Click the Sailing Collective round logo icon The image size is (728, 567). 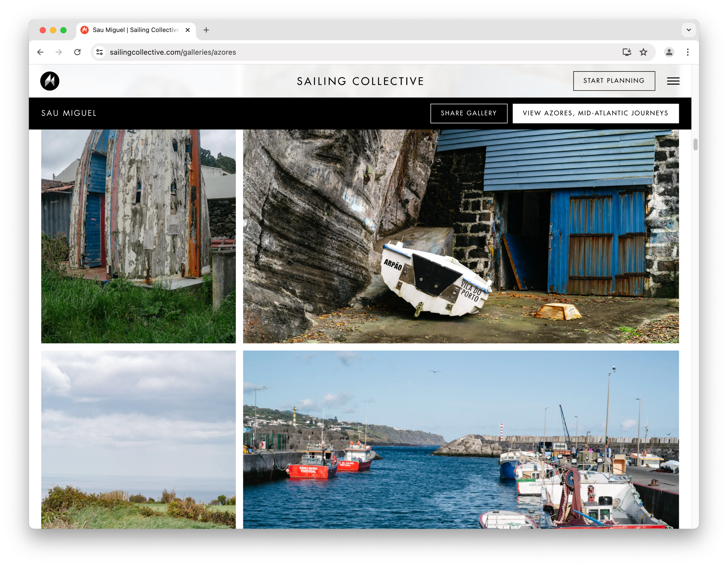pyautogui.click(x=50, y=81)
